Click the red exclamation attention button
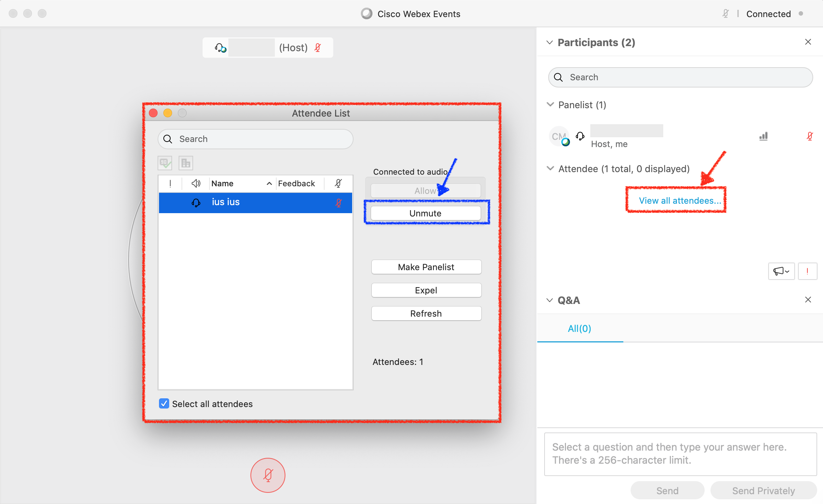 point(807,271)
